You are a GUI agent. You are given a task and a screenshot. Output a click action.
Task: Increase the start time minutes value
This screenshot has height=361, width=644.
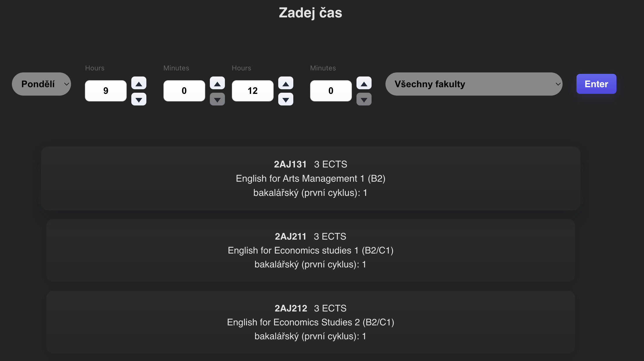tap(217, 83)
